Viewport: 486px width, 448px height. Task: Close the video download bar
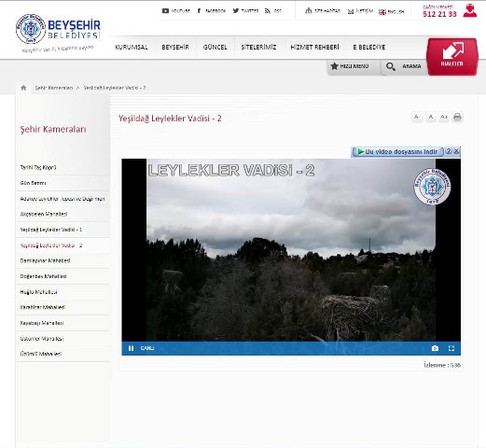(456, 151)
